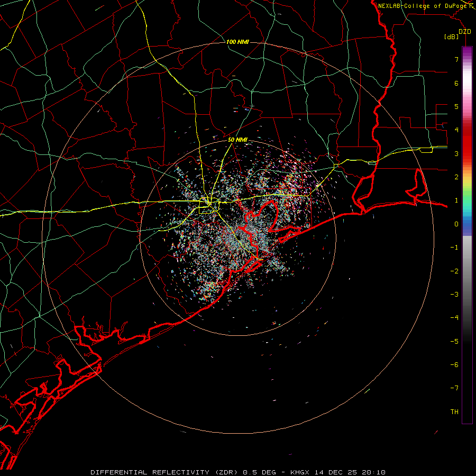
Task: Select the -2 dB tick label on the scale
Action: (454, 271)
